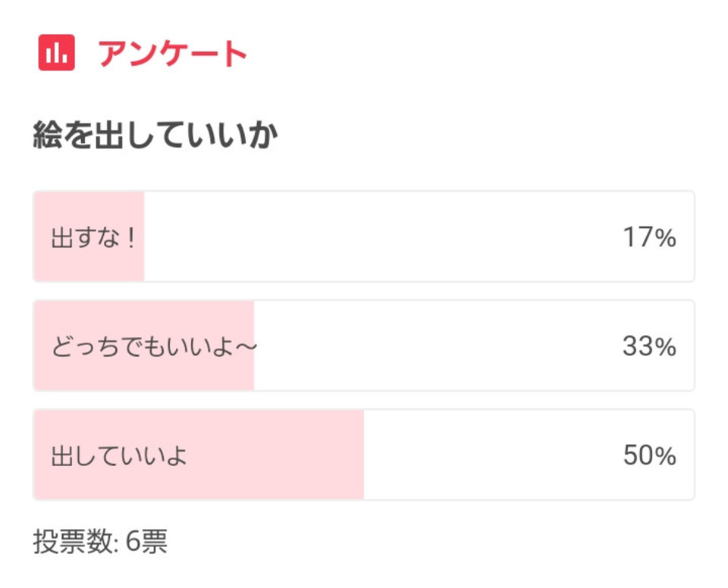The image size is (728, 588).
Task: Click the 6票 number in vote count
Action: pos(146,541)
